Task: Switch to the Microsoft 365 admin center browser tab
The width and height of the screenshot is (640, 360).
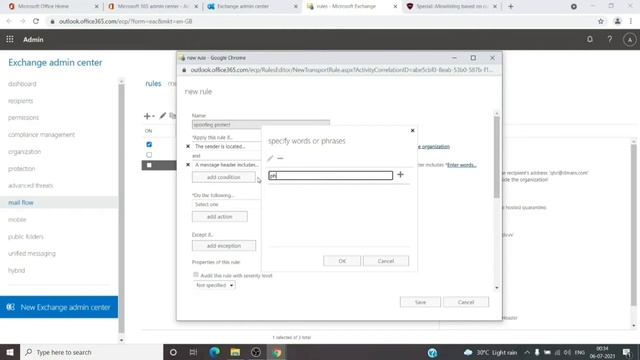Action: coord(153,7)
